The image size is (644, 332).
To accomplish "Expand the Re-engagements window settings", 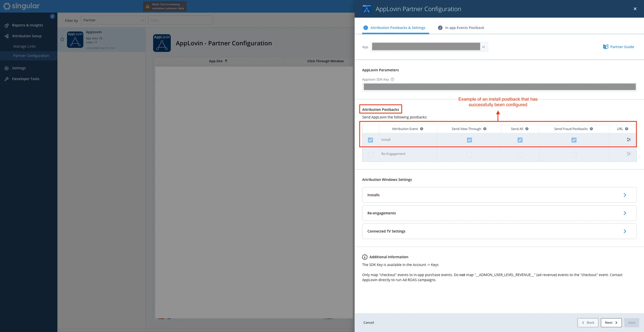I will (x=499, y=213).
